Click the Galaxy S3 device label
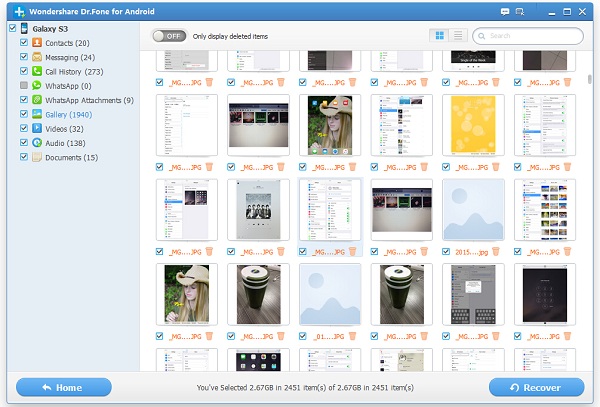 (50, 29)
